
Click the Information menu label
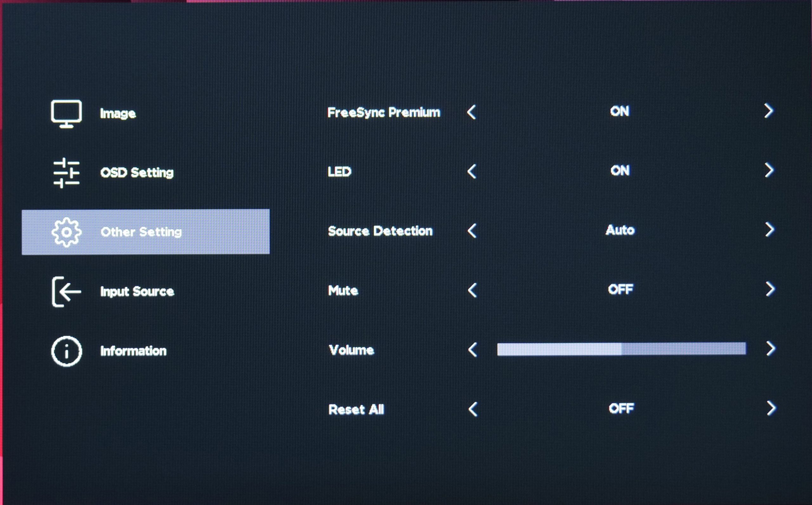coord(133,351)
